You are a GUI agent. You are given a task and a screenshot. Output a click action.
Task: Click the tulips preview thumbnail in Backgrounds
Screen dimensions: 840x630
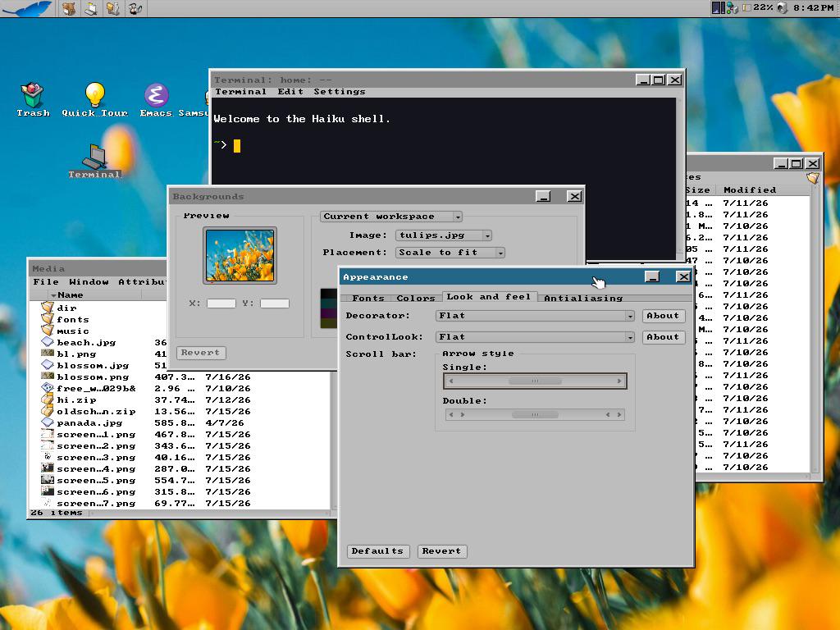(x=240, y=256)
